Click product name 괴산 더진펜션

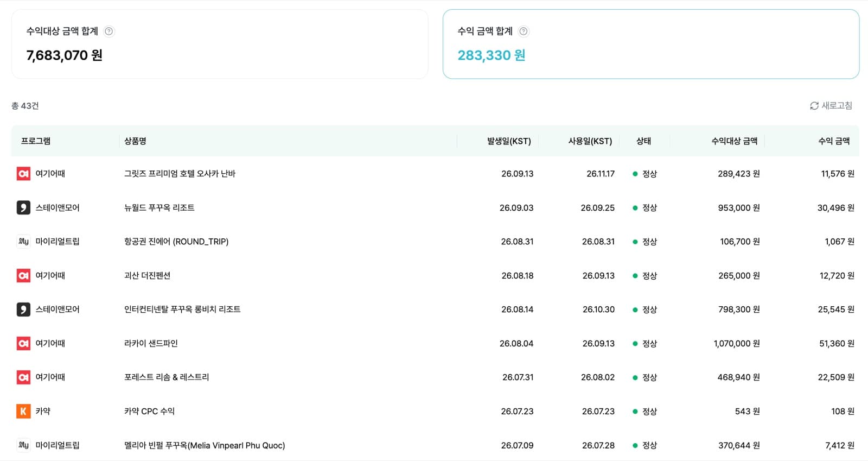click(x=147, y=276)
